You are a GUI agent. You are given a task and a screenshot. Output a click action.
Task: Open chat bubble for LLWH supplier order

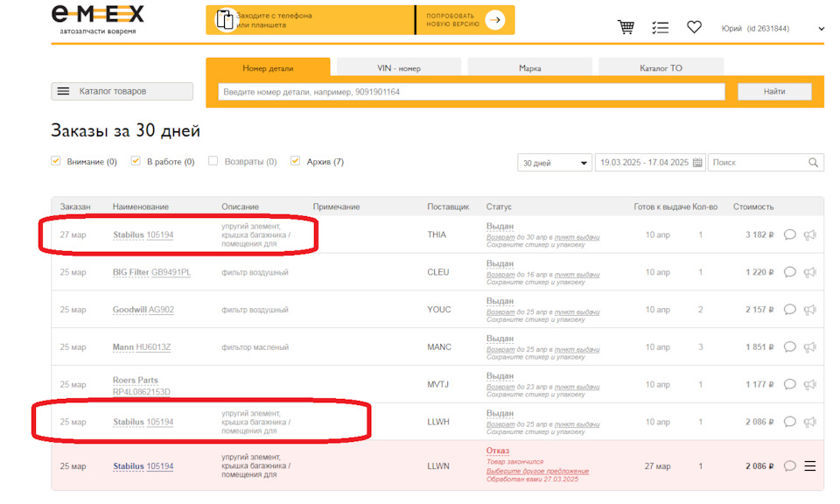[x=789, y=422]
